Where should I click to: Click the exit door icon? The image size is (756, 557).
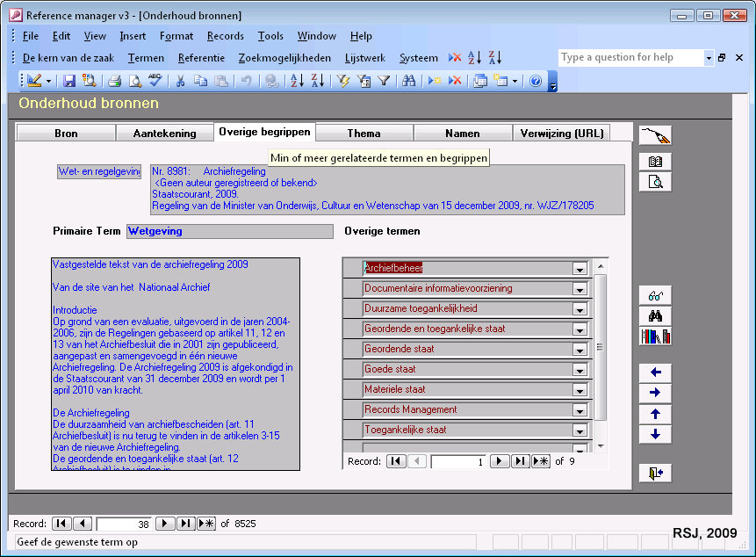pos(655,474)
